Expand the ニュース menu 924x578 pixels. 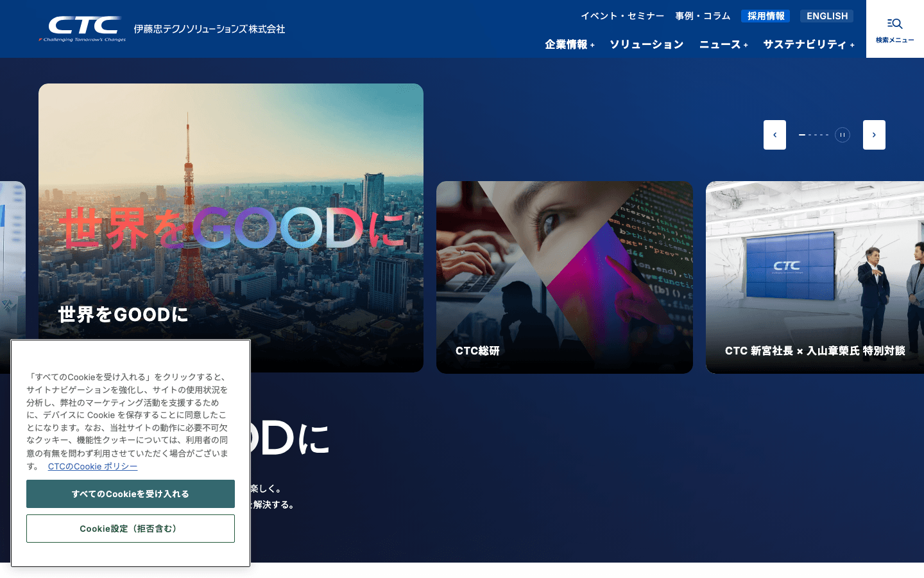[x=724, y=44]
